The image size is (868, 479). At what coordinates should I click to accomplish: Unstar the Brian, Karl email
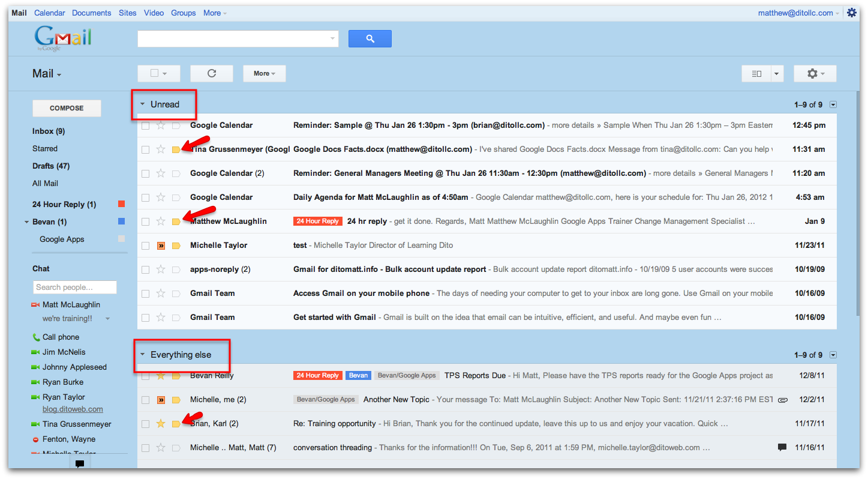[x=161, y=424]
